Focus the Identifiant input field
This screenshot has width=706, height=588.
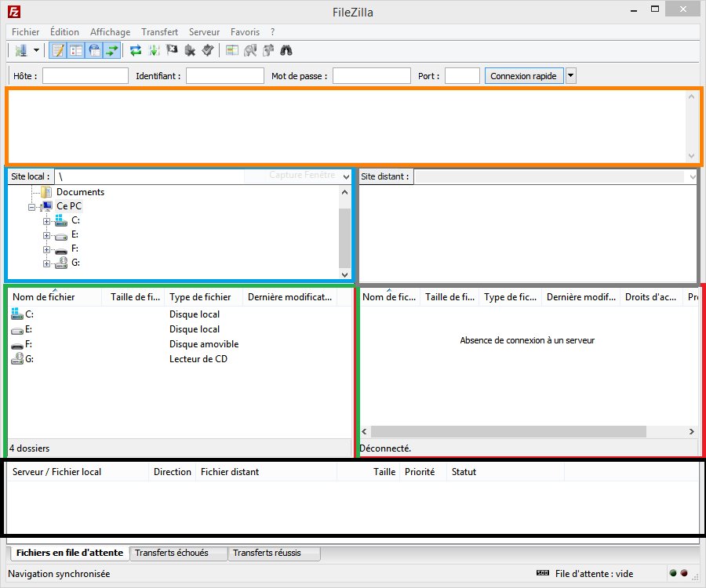225,75
